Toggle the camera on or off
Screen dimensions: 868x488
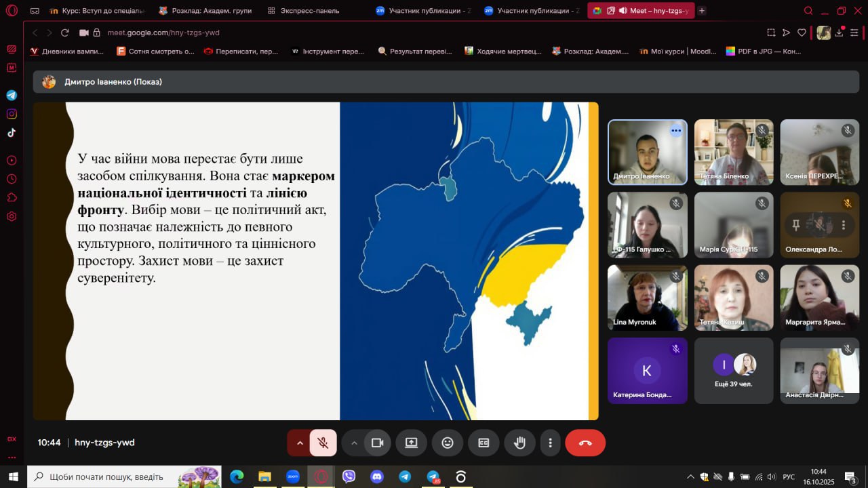coord(377,443)
